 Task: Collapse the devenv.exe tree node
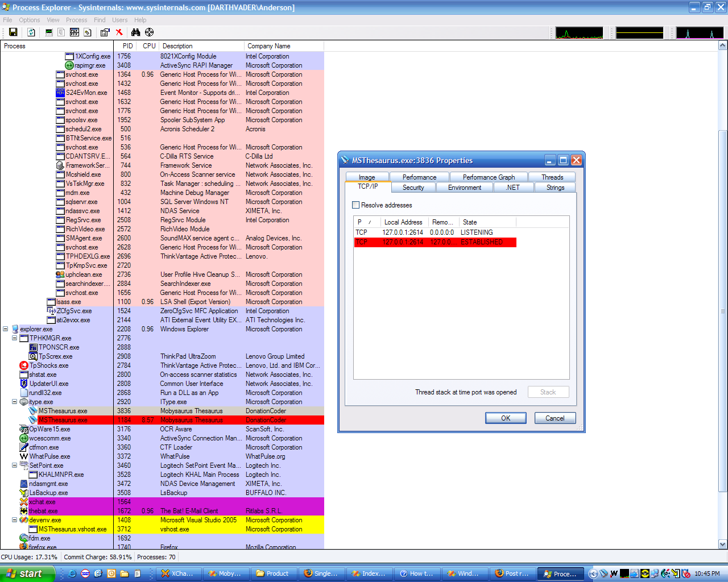coord(15,520)
